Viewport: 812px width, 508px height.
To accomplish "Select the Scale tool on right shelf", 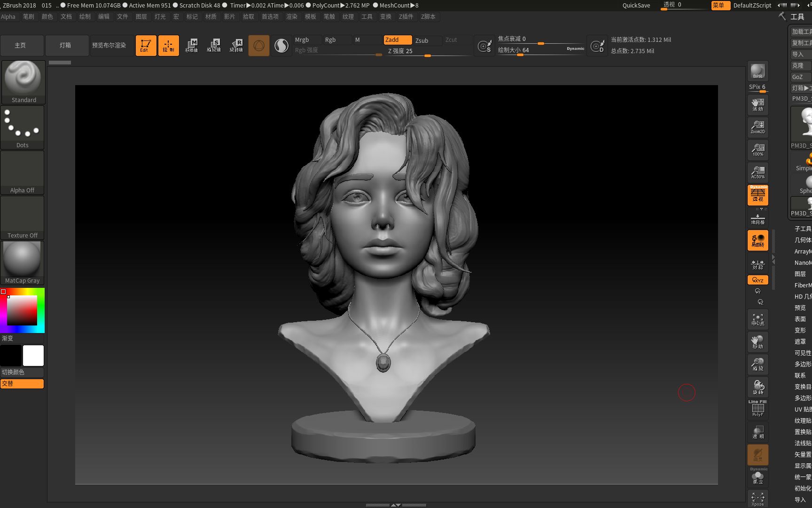I will tap(757, 365).
